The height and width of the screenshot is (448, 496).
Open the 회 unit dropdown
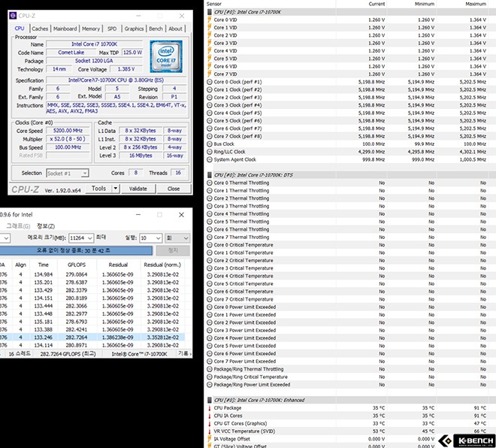click(x=177, y=238)
